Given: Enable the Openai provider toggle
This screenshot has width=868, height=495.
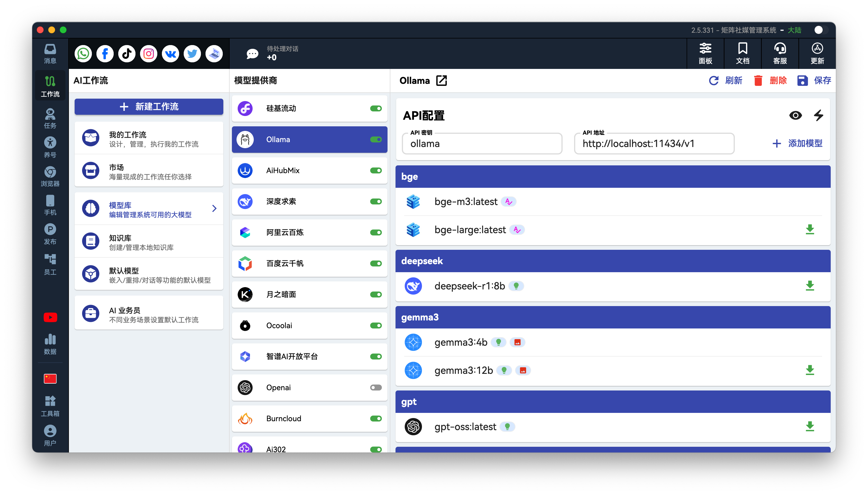Looking at the screenshot, I should click(x=375, y=388).
